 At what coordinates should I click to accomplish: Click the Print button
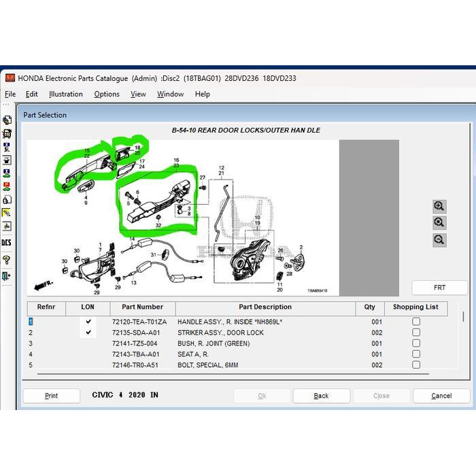point(52,396)
